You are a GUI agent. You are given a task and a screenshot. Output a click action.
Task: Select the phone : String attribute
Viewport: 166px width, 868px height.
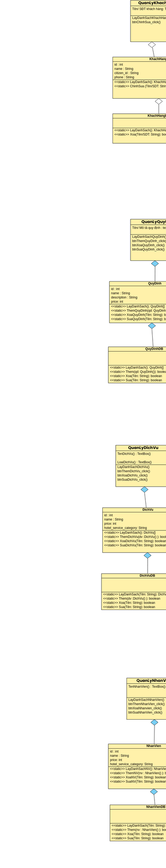[x=124, y=77]
